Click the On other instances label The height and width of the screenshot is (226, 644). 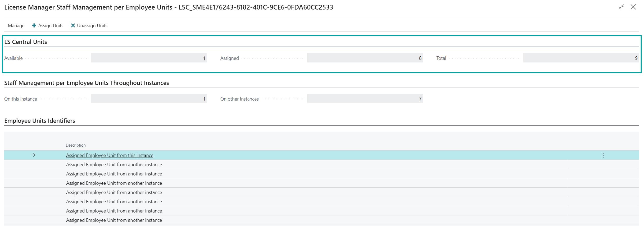click(x=239, y=99)
